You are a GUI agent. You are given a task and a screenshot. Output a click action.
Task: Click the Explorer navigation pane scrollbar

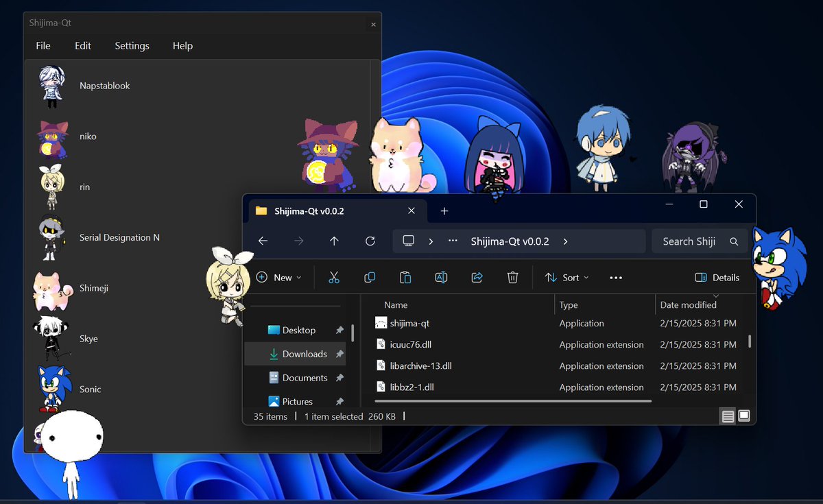353,333
